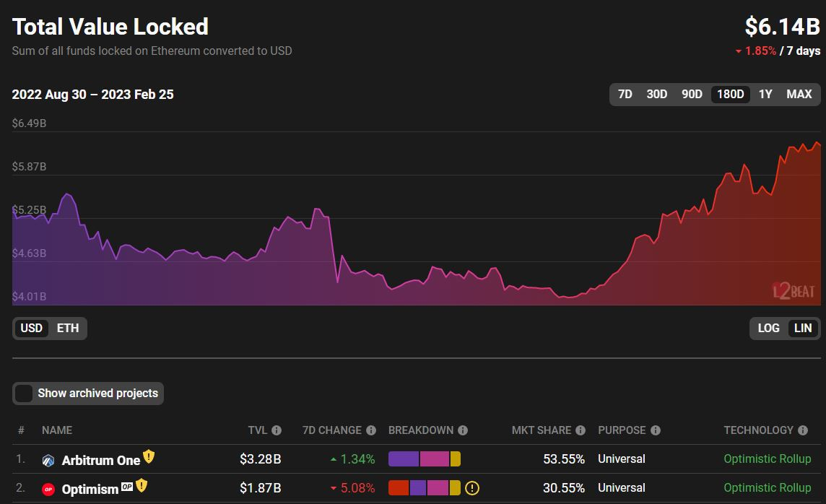
Task: Switch chart scale to LOG
Action: click(x=768, y=328)
